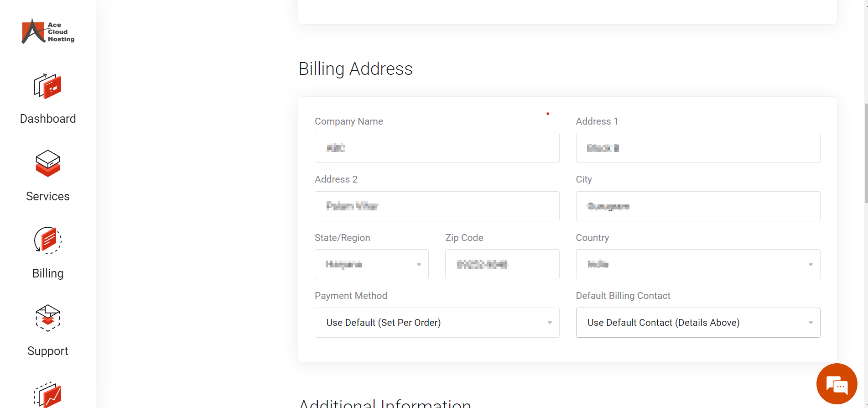Click the Ace Cloud Hosting logo
The width and height of the screenshot is (868, 408).
(48, 31)
